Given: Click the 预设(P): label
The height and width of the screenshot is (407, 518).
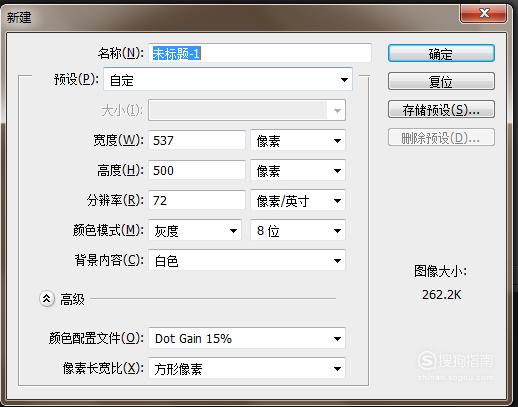Looking at the screenshot, I should (x=76, y=79).
